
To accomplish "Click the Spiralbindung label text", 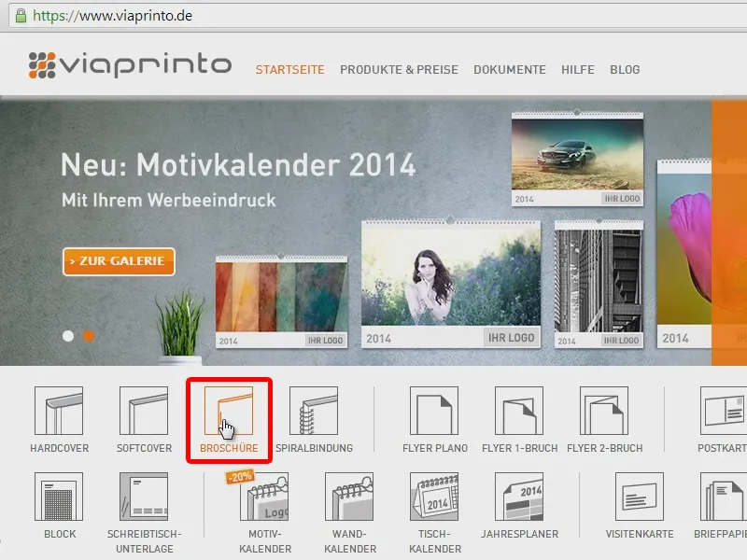I will (x=314, y=448).
